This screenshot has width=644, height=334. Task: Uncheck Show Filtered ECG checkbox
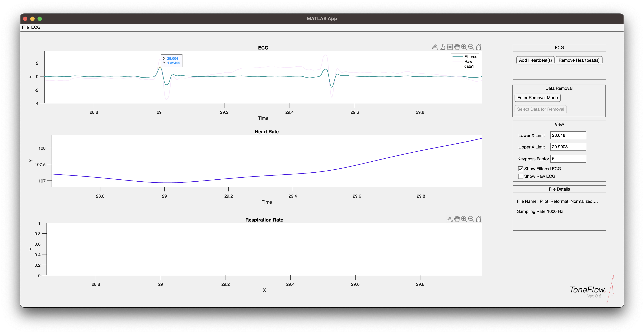(521, 169)
